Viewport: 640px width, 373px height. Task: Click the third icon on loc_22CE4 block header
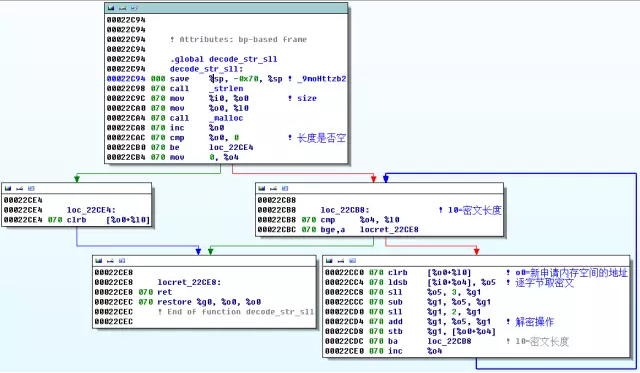click(x=31, y=188)
